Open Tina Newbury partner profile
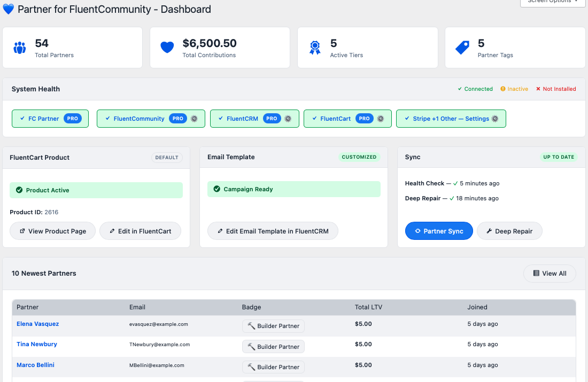 (x=37, y=344)
